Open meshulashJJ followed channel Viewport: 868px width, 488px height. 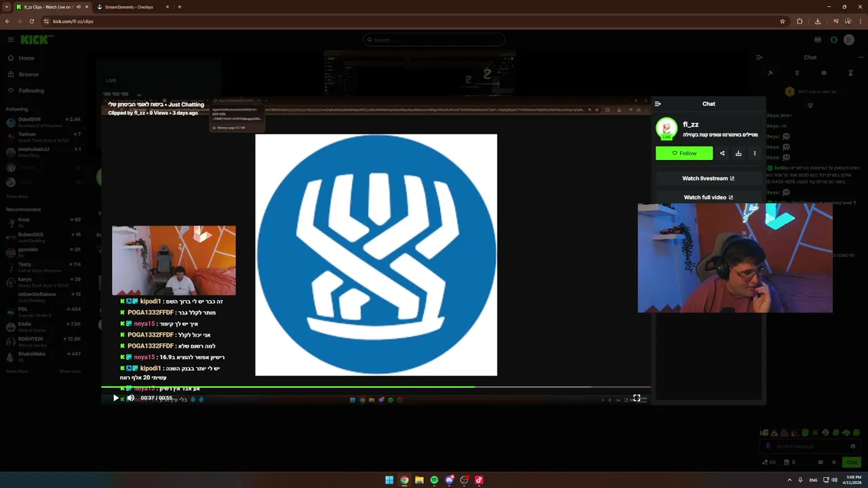(43, 152)
